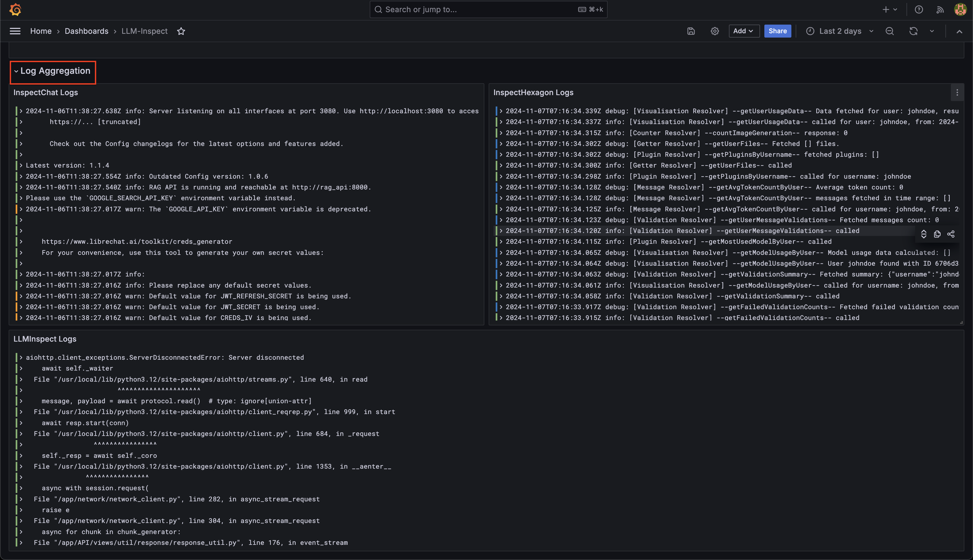The height and width of the screenshot is (560, 973).
Task: Copy the hovered getUserMessageValidations log line
Action: (937, 234)
